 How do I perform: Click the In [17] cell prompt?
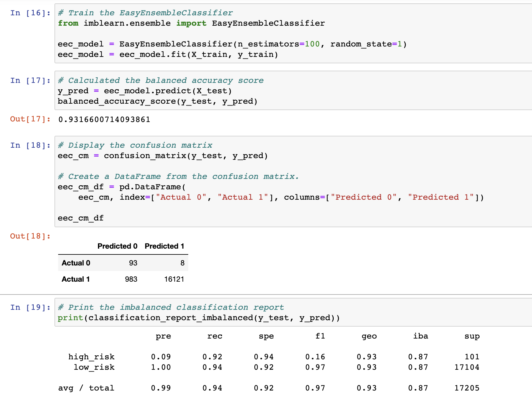30,80
